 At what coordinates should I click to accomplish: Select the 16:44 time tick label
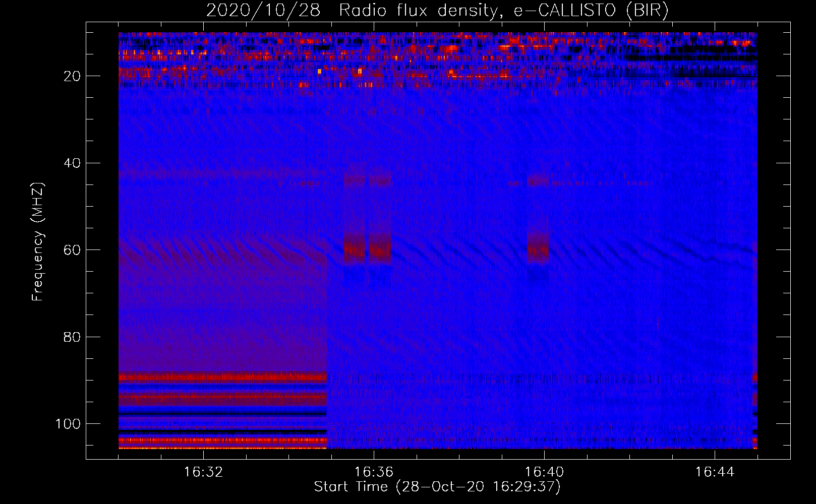(x=715, y=472)
